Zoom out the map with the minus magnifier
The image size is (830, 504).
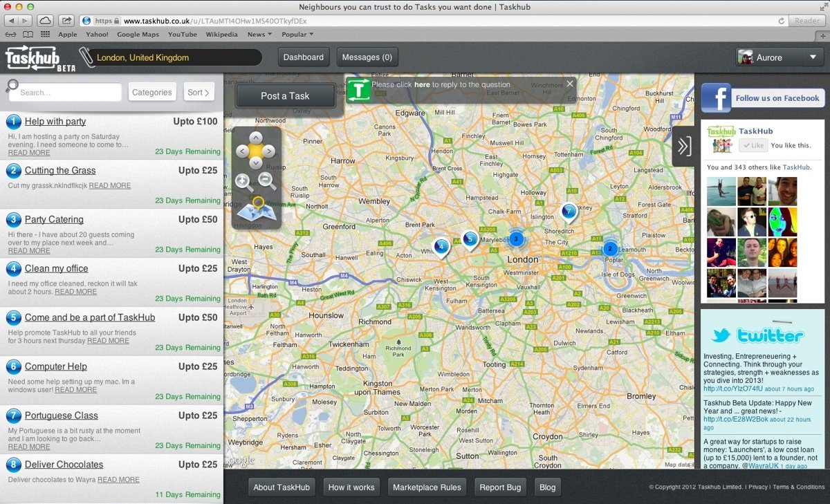[268, 182]
